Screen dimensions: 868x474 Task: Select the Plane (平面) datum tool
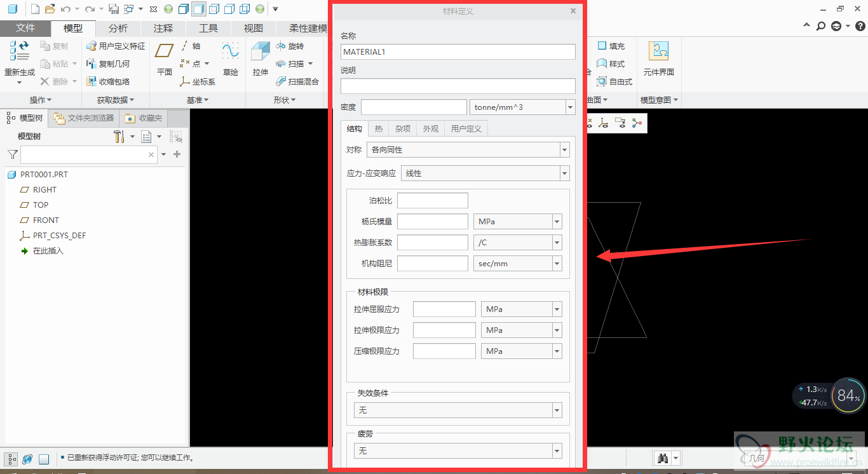(x=165, y=60)
